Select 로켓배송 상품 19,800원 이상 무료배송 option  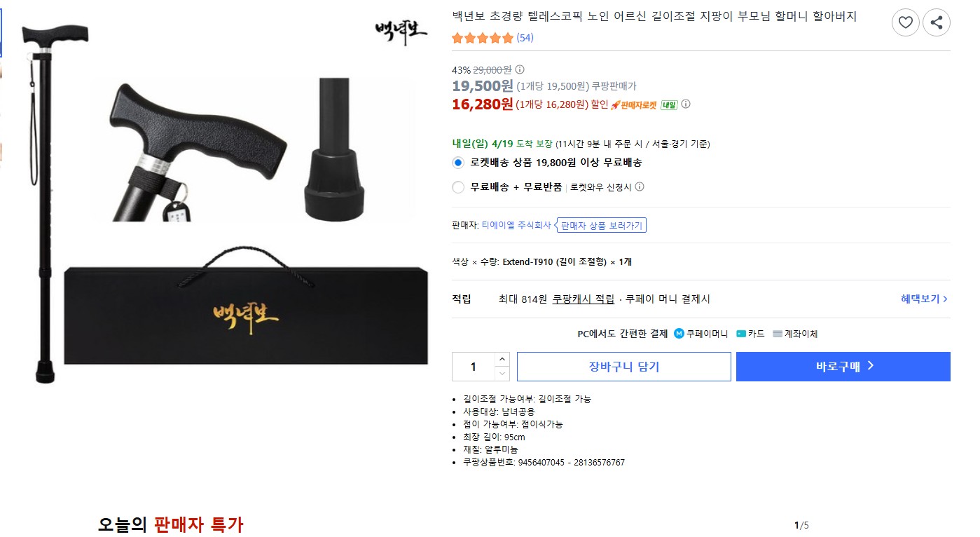coord(458,163)
